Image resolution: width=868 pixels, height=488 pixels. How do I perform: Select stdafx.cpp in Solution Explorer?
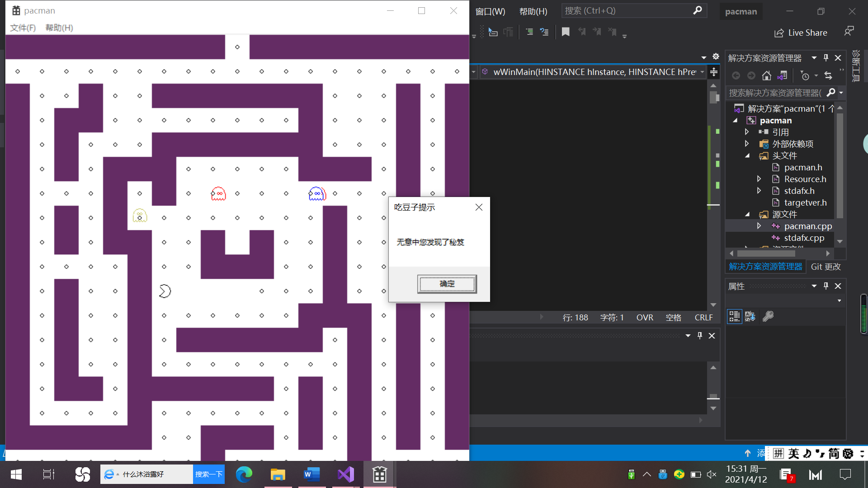pos(804,238)
